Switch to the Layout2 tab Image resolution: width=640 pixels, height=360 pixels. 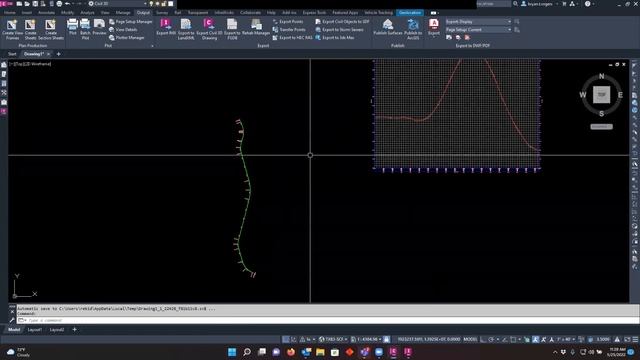[57, 330]
